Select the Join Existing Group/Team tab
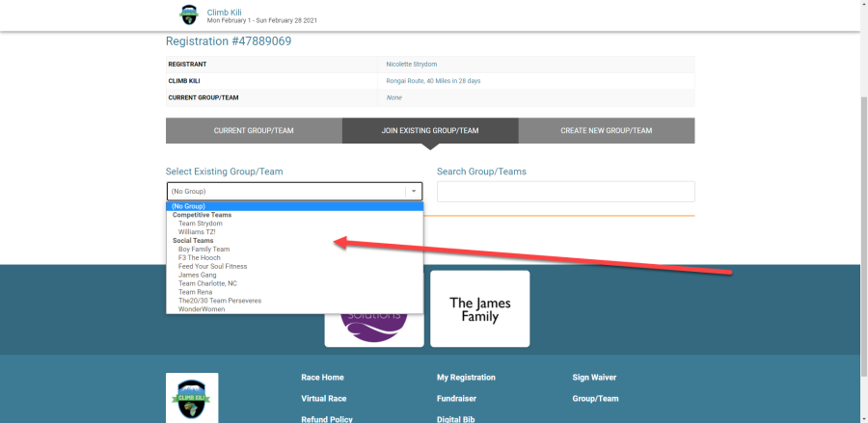The image size is (868, 423). [430, 130]
